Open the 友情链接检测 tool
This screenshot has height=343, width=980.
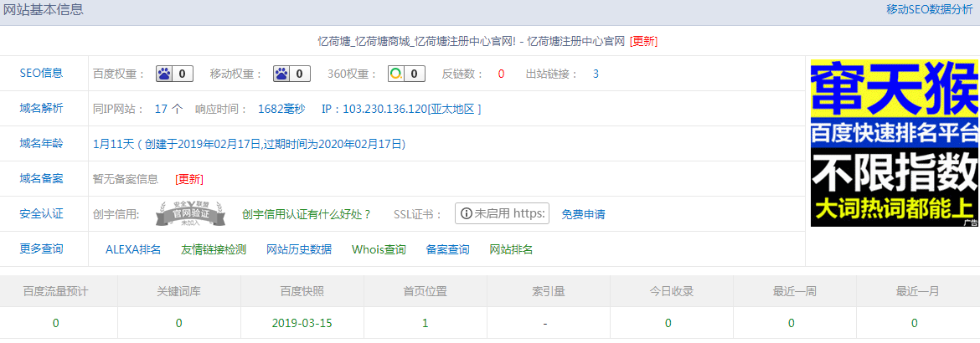(x=214, y=249)
